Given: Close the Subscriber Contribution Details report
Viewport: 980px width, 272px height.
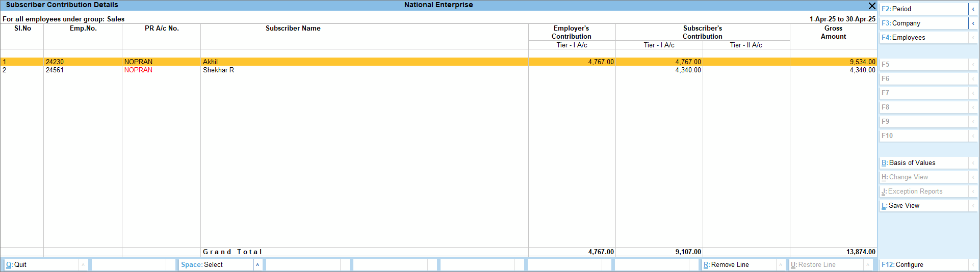Looking at the screenshot, I should point(871,6).
